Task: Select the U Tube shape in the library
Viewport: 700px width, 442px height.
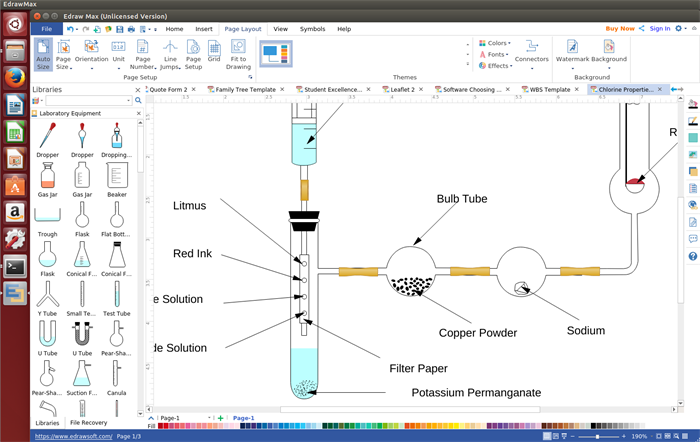Action: pos(47,337)
